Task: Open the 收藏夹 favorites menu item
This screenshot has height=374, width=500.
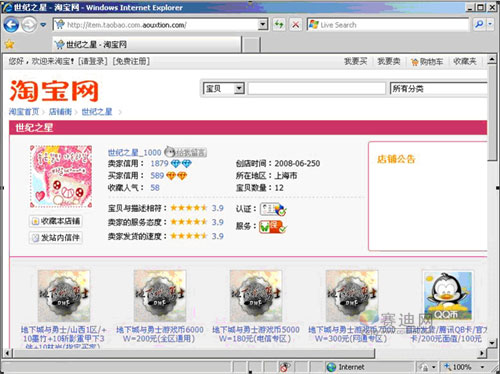Action: [465, 61]
